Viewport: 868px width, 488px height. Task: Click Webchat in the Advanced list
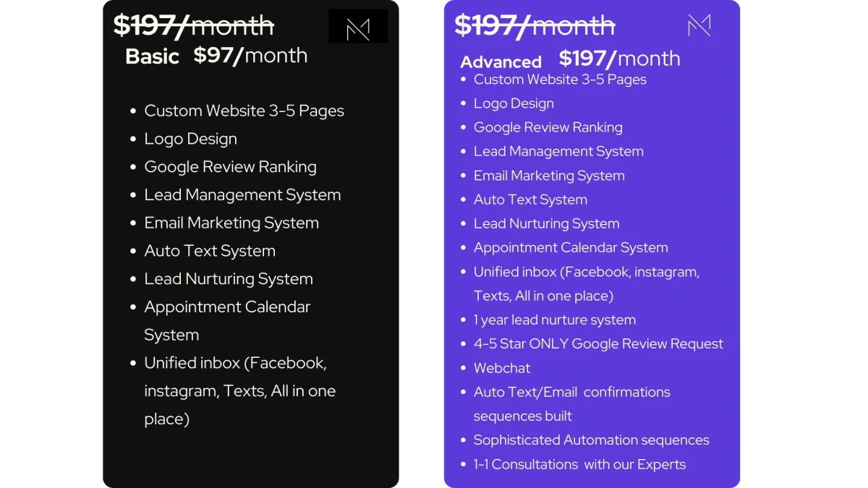tap(502, 368)
